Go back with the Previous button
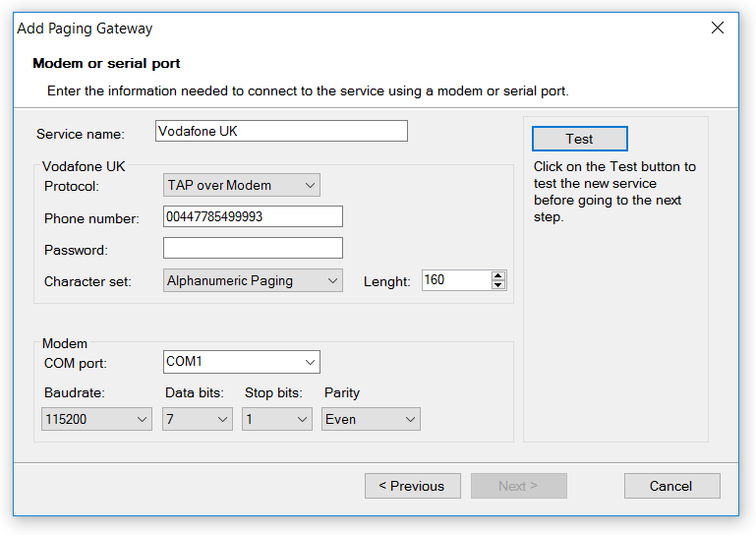Viewport: 756px width, 535px height. (x=411, y=486)
